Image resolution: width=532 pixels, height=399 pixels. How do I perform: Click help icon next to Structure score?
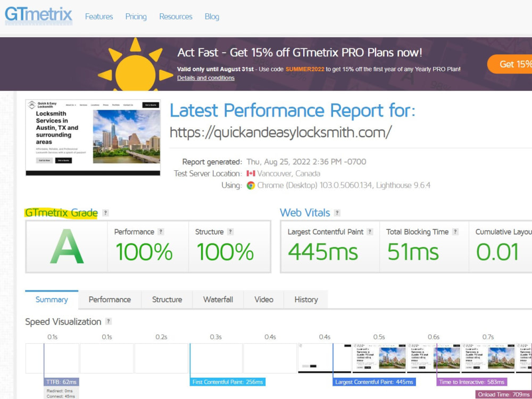coord(230,232)
